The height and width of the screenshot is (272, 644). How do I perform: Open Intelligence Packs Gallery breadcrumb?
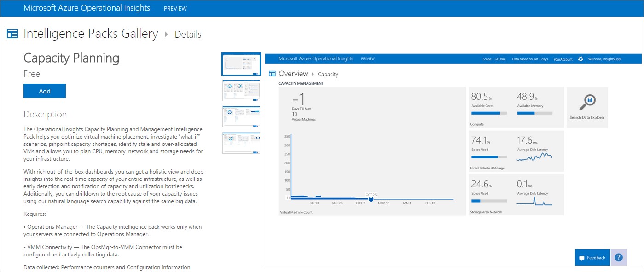[x=91, y=34]
